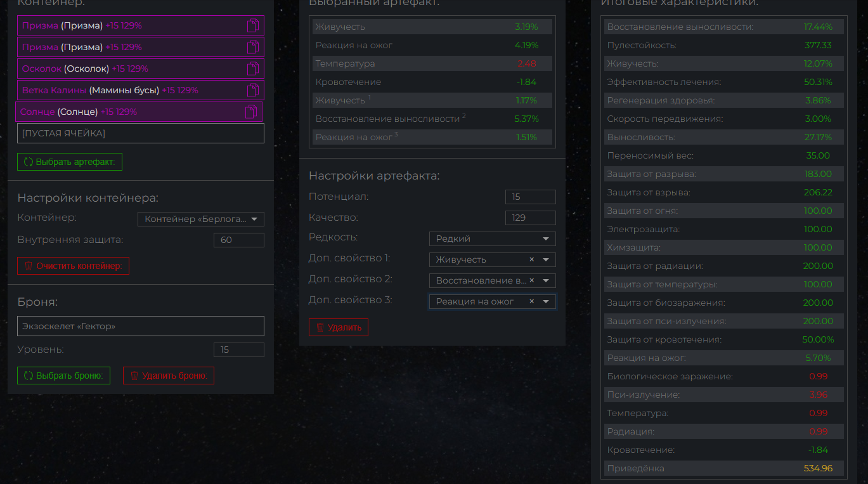The height and width of the screenshot is (484, 868).
Task: Click the Очистить контейнер button
Action: (x=73, y=266)
